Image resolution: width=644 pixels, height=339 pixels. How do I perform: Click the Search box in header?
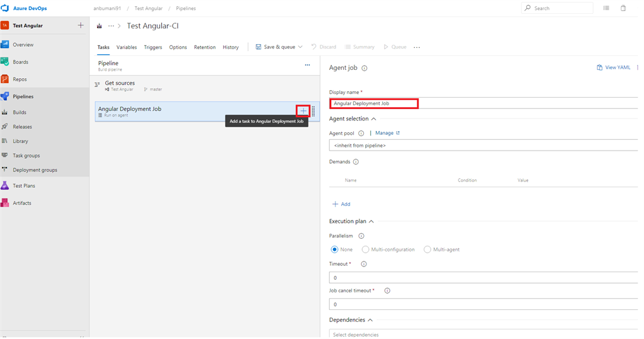[557, 8]
